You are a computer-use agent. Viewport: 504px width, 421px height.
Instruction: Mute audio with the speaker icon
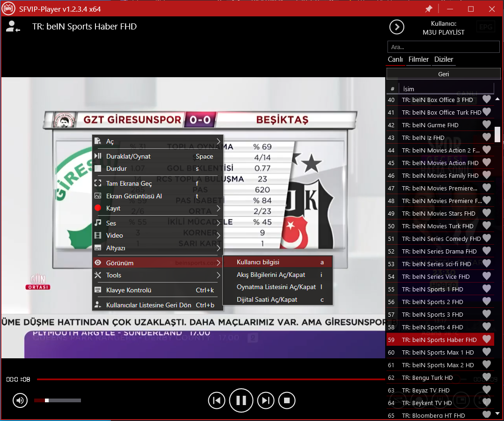20,400
